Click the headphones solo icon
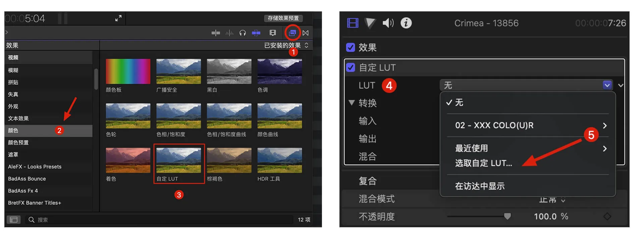 point(243,33)
